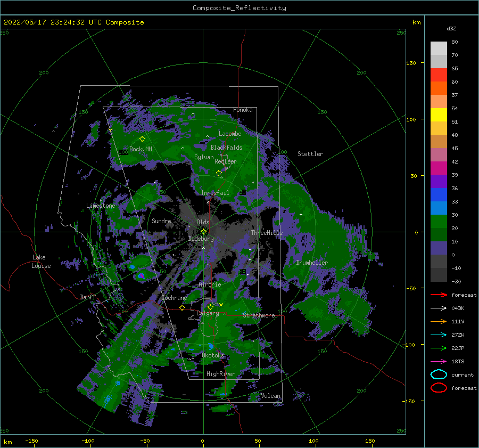Click the bright orange legend swatch
The width and height of the screenshot is (479, 448).
pos(439,88)
